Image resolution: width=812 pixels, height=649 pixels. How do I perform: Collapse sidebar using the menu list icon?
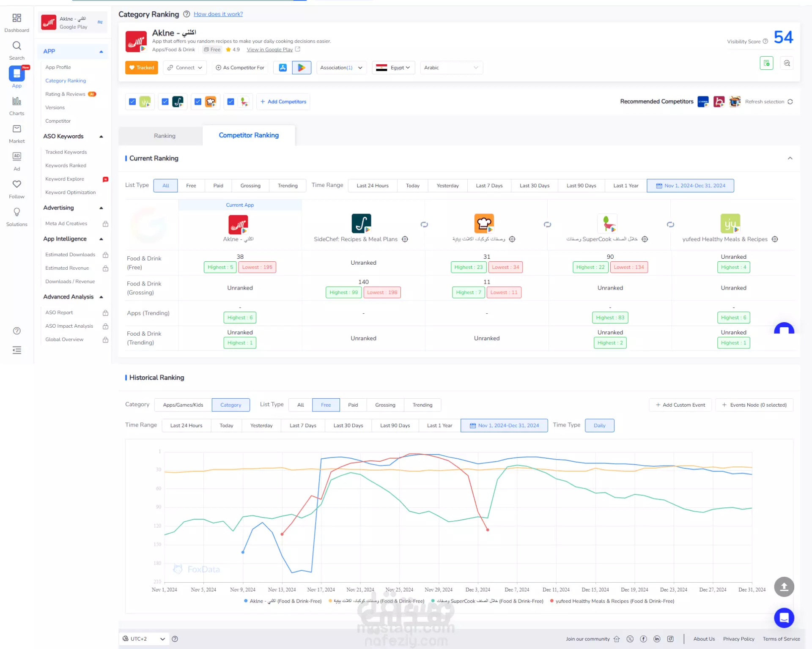pos(17,350)
